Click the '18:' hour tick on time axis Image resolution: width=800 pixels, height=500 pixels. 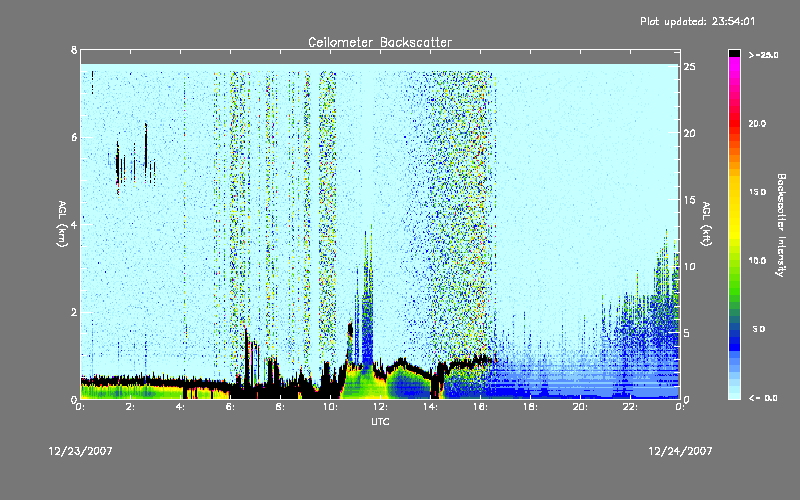[531, 407]
